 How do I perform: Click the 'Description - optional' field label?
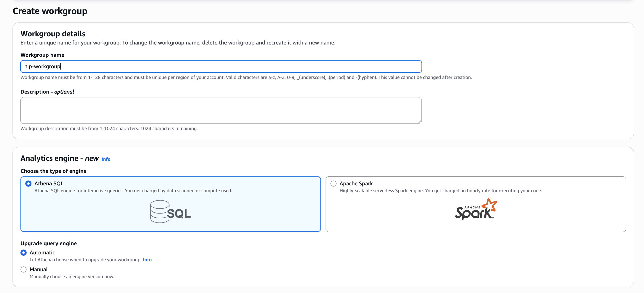tap(47, 92)
